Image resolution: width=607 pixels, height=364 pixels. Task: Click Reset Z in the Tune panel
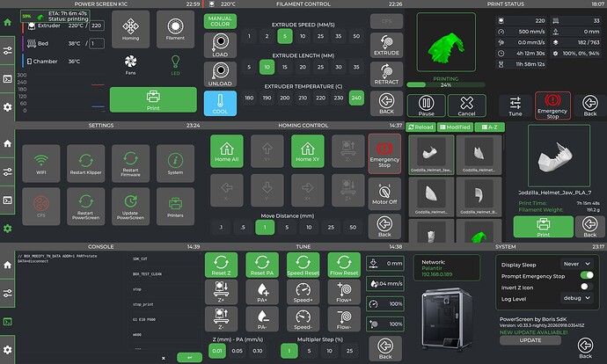coord(221,265)
